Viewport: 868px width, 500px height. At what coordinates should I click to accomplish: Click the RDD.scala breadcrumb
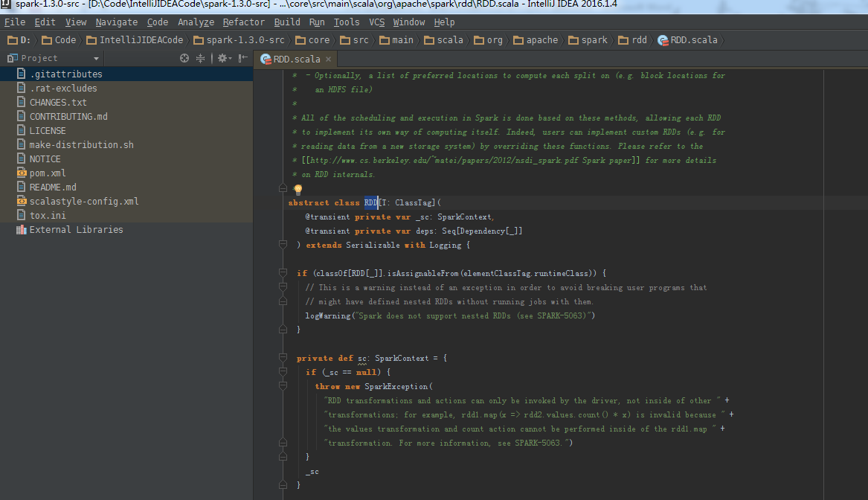687,40
